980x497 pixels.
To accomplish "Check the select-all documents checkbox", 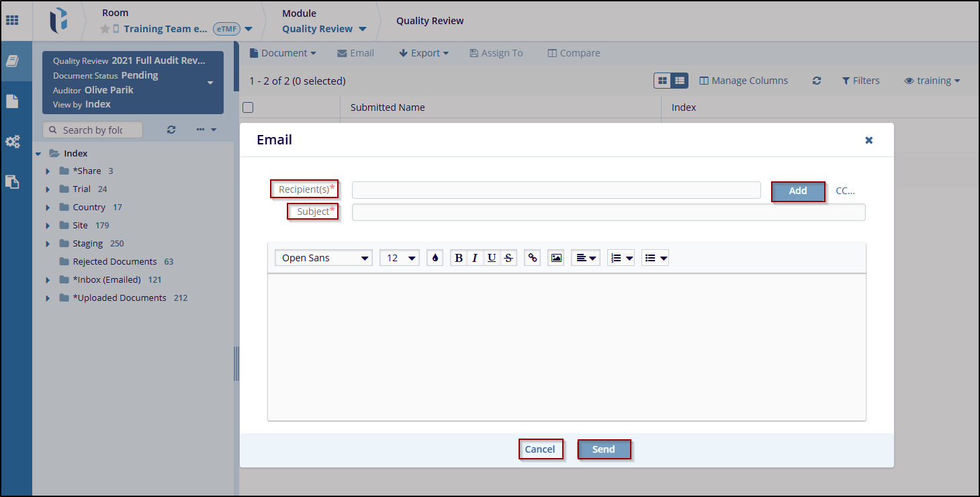I will [x=248, y=107].
